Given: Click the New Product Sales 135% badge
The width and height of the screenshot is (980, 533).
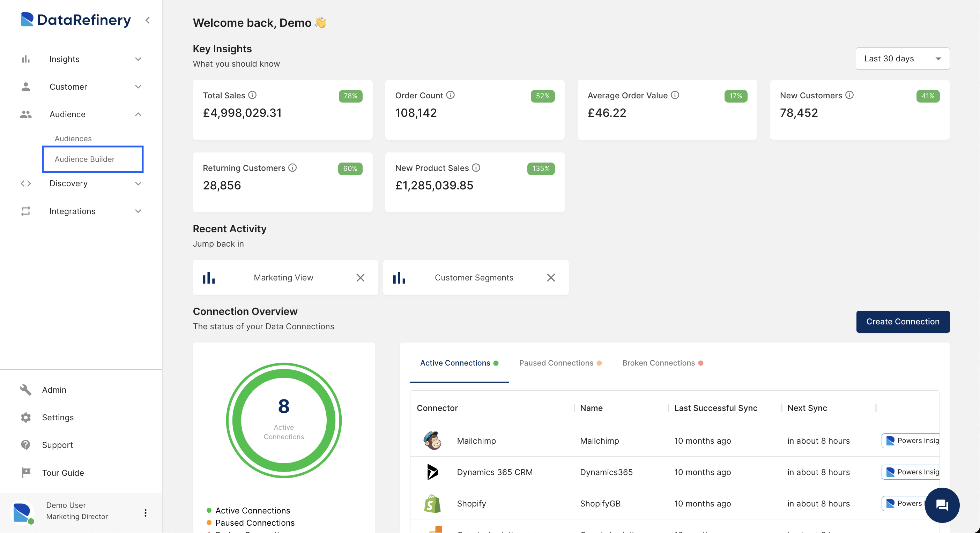Looking at the screenshot, I should click(541, 168).
